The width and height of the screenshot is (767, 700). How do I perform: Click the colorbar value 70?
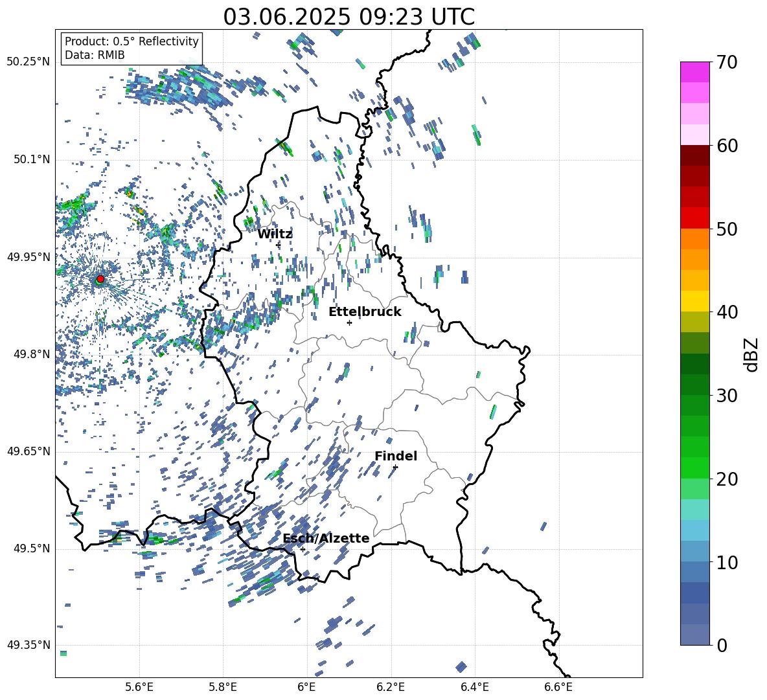tap(727, 63)
